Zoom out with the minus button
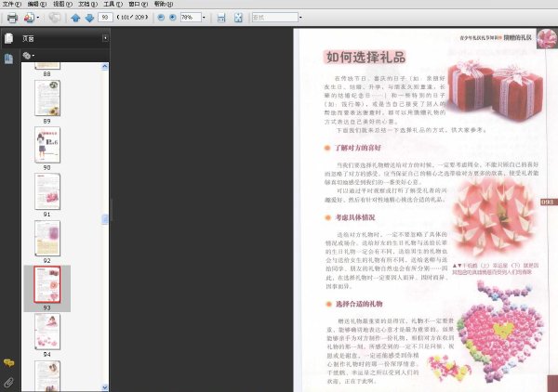 pyautogui.click(x=161, y=17)
